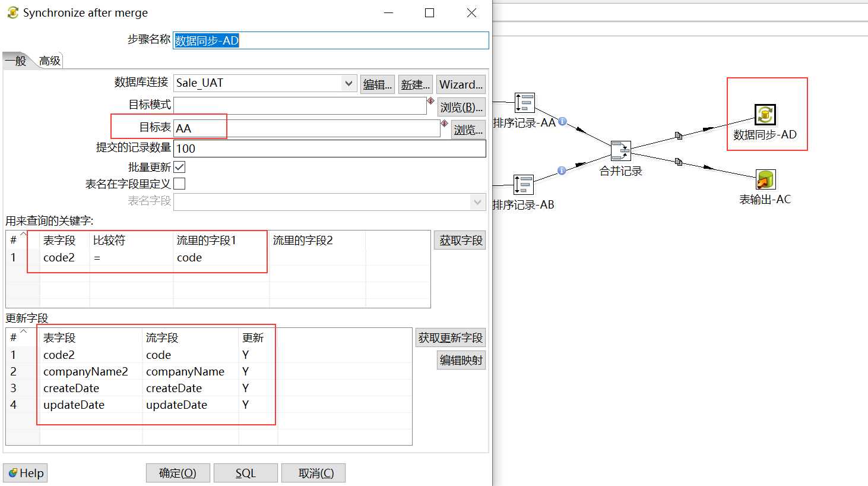Select the 排序记录-AB sort step icon
Image resolution: width=868 pixels, height=486 pixels.
point(524,185)
